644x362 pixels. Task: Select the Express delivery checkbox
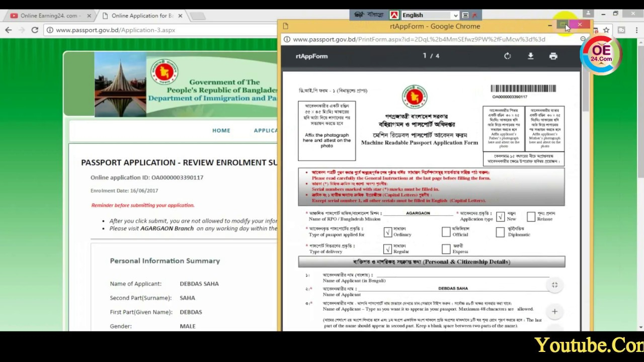tap(446, 249)
